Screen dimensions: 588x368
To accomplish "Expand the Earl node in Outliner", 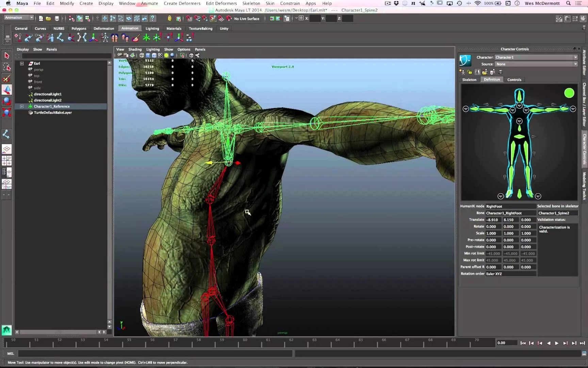I will click(22, 63).
